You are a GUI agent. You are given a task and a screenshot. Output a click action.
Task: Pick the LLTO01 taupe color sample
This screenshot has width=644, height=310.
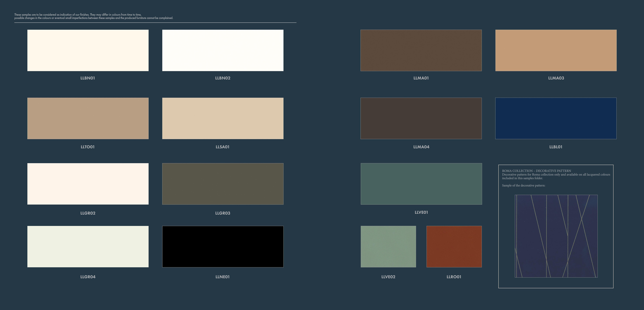[x=88, y=118]
